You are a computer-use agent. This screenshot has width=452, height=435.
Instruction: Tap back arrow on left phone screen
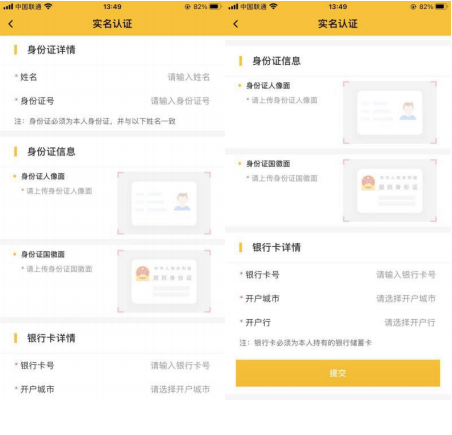(11, 24)
